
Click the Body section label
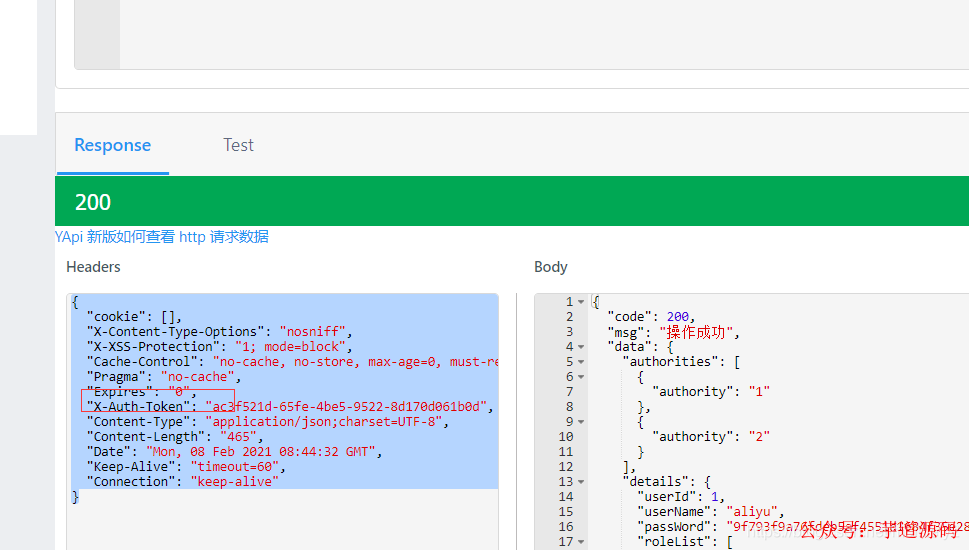coord(551,267)
